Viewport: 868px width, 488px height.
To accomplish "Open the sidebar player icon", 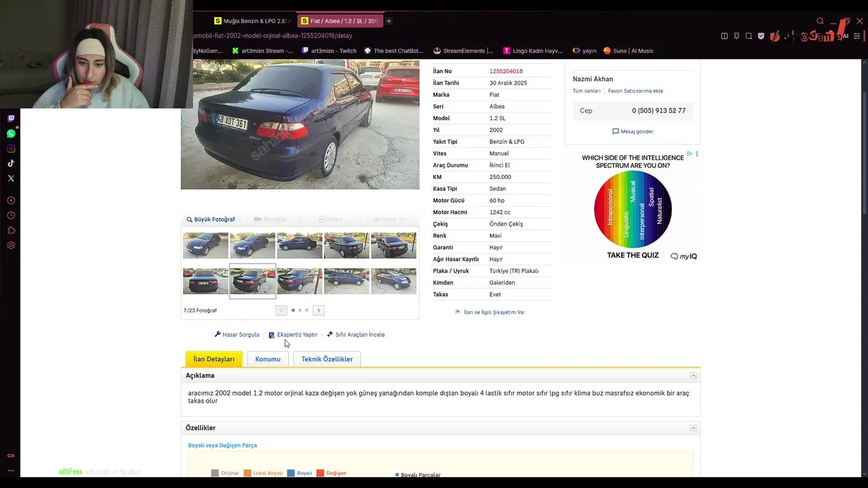I will [11, 201].
